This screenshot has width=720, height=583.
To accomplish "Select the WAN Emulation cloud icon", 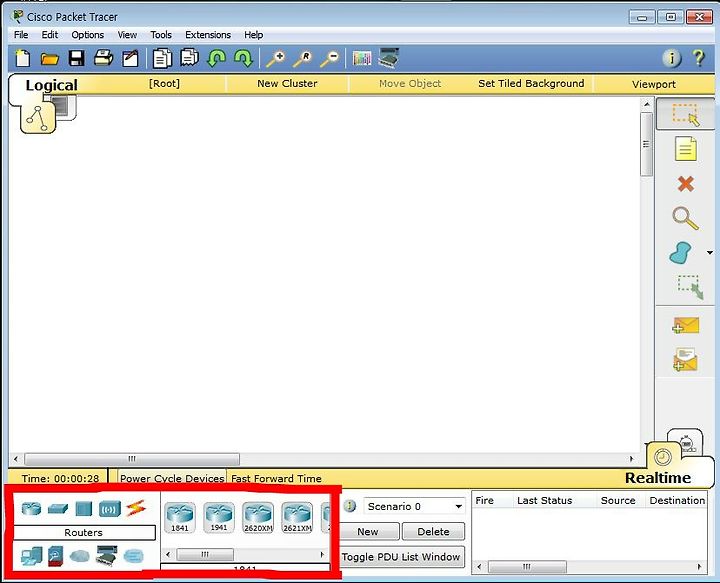I will pos(79,556).
